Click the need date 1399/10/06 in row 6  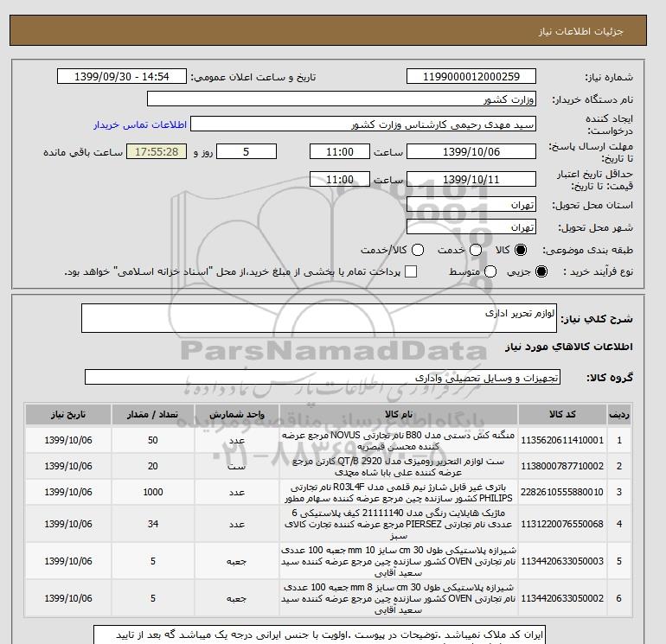click(68, 598)
